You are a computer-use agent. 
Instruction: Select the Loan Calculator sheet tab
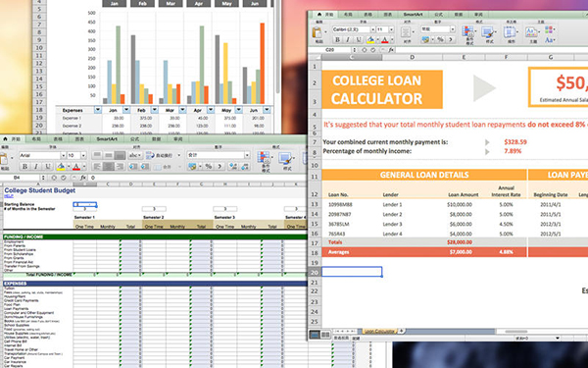[x=380, y=332]
